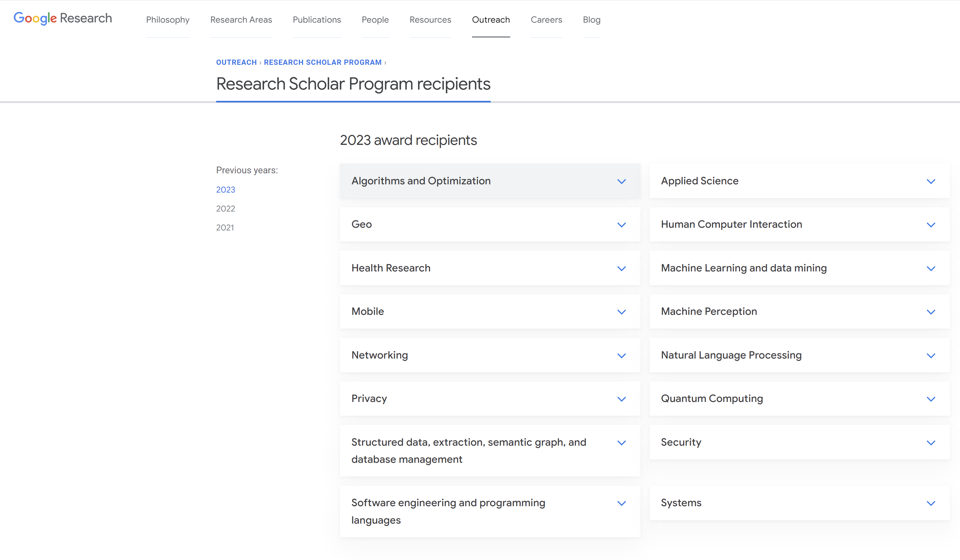Expand the Machine Perception label

pyautogui.click(x=709, y=311)
